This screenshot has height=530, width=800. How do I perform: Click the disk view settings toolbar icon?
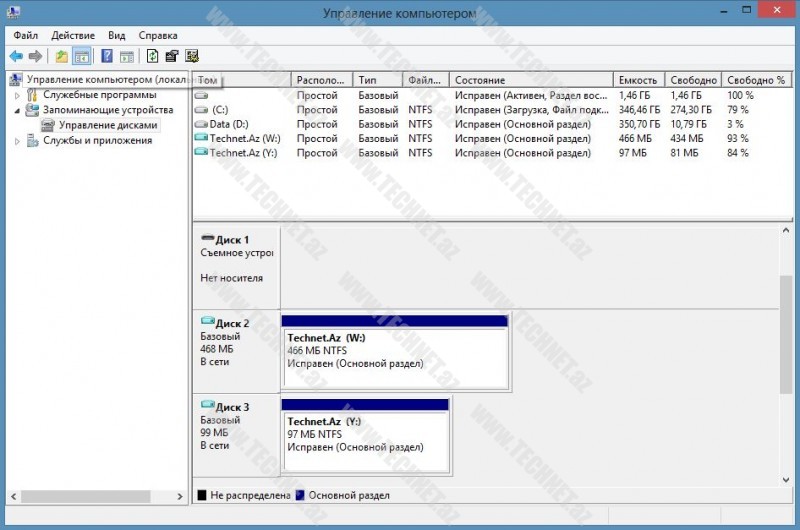pyautogui.click(x=192, y=56)
